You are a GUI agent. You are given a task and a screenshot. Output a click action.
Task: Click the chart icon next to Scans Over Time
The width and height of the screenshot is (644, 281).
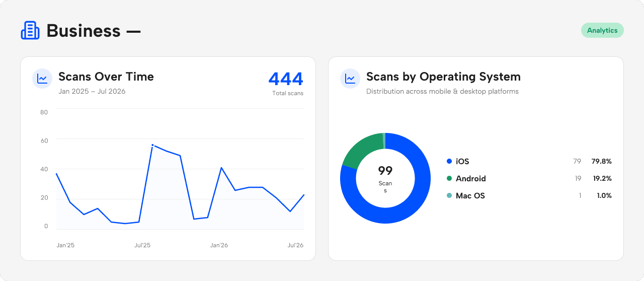(42, 79)
